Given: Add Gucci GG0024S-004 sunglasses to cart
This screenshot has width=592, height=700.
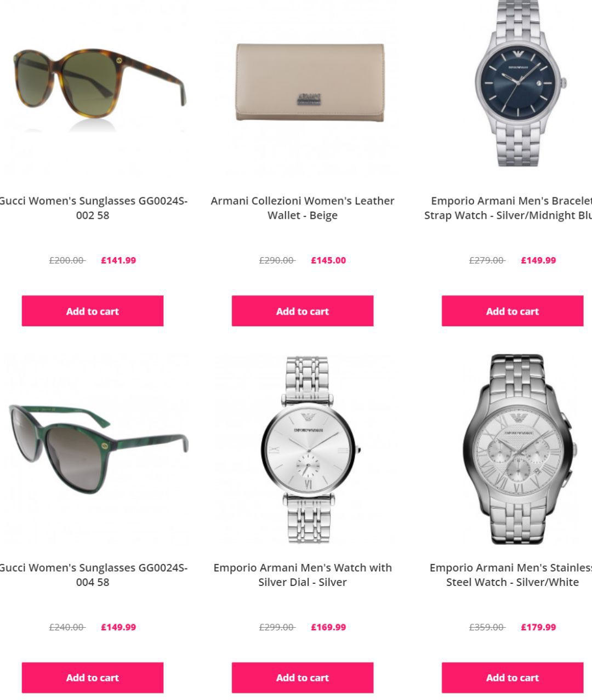Looking at the screenshot, I should coord(93,678).
